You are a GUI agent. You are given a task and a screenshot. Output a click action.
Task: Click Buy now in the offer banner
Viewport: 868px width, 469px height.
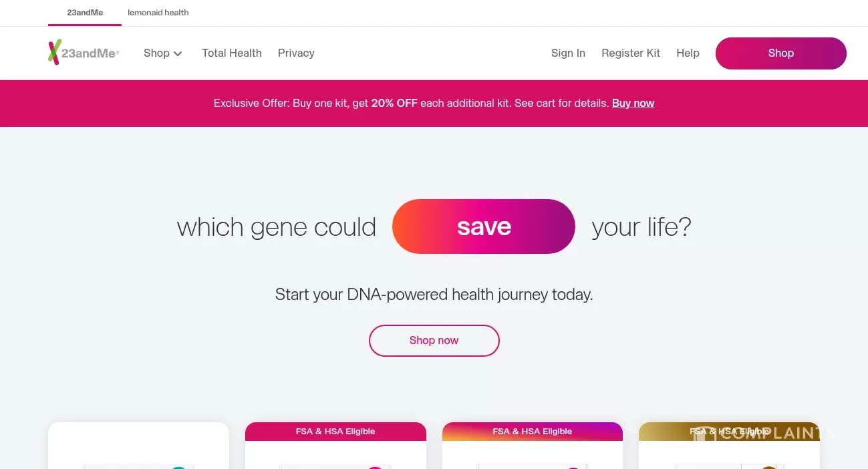pos(633,104)
